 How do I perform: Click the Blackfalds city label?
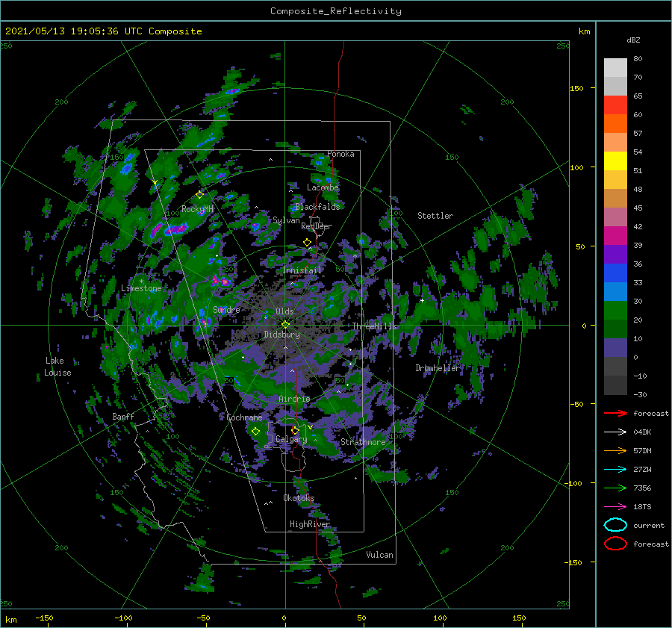coord(317,207)
